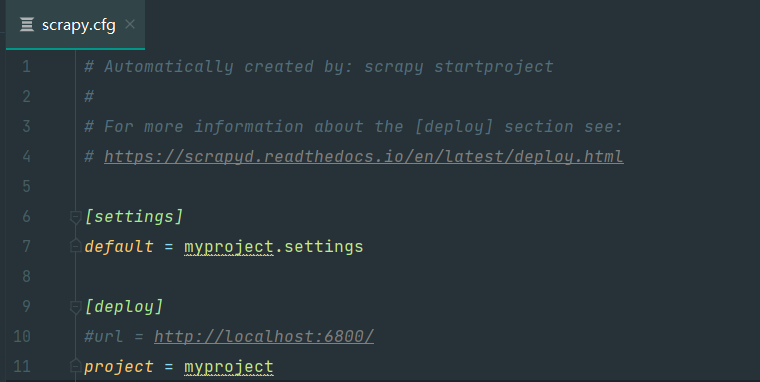Click fold end marker on line 11
760x382 pixels.
coord(75,366)
